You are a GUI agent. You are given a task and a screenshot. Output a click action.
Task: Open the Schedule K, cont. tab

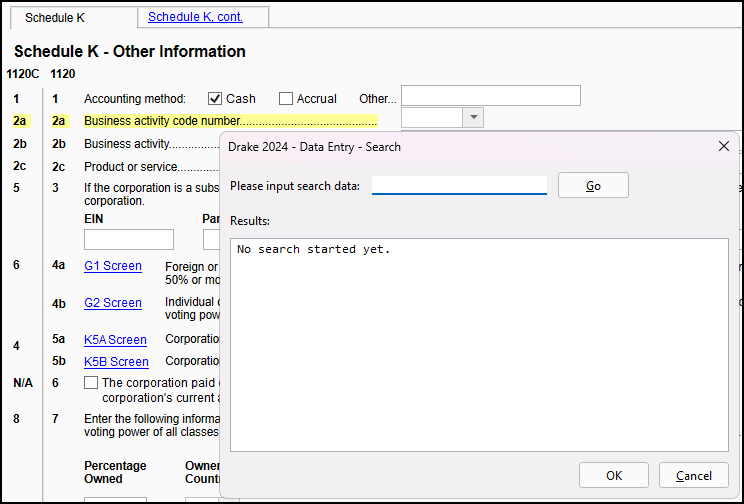(x=195, y=17)
